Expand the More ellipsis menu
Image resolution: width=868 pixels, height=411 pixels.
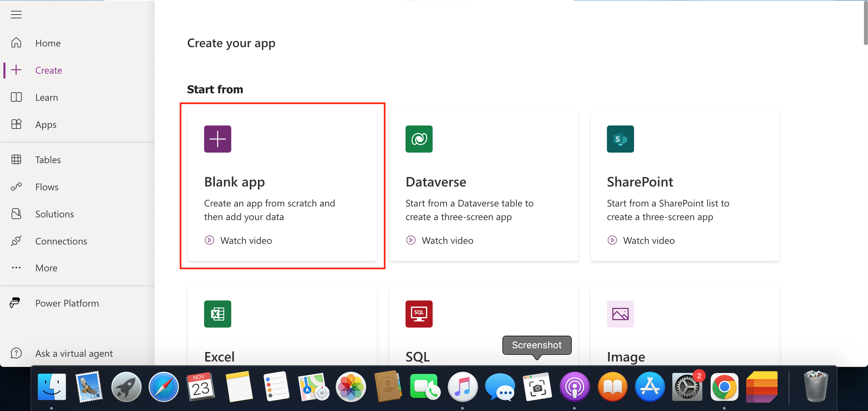(16, 268)
